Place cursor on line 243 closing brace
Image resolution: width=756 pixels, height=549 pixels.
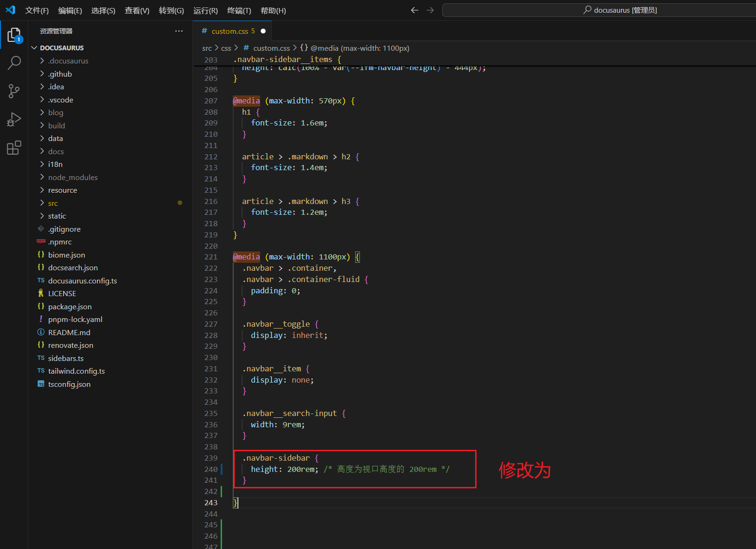[x=236, y=502]
